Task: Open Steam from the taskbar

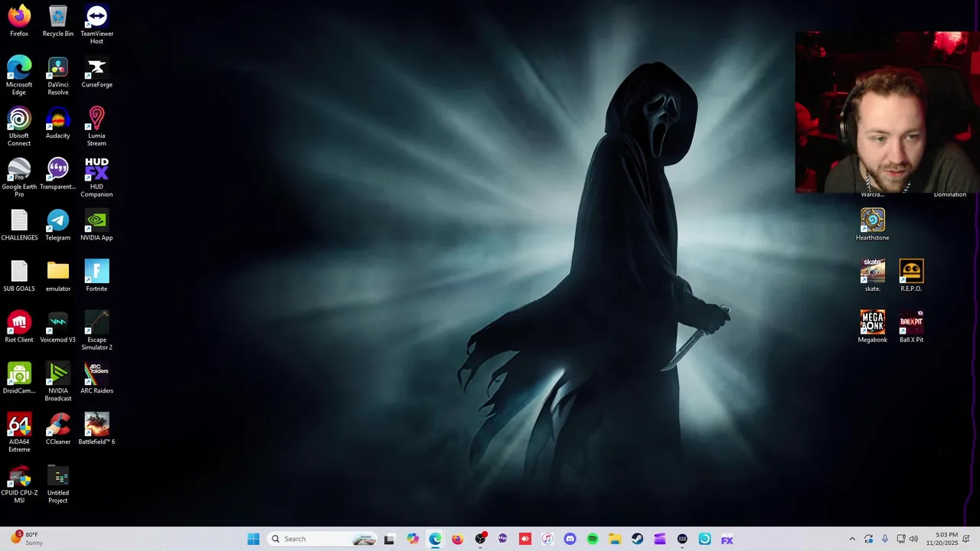Action: point(637,539)
